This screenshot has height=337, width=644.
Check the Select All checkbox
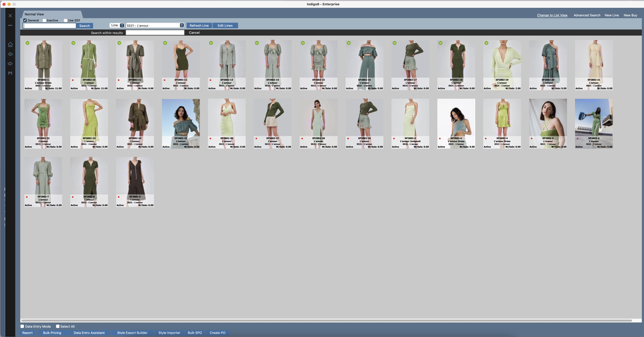click(x=58, y=326)
